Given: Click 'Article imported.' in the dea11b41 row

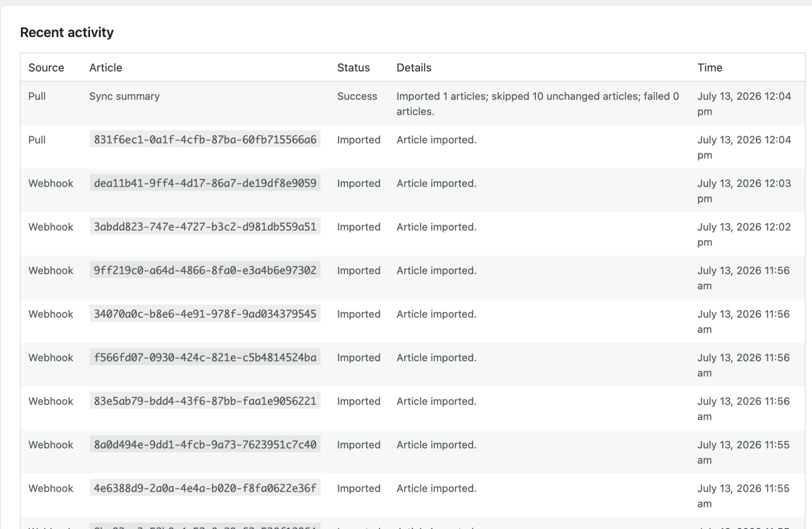Looking at the screenshot, I should coord(436,184).
